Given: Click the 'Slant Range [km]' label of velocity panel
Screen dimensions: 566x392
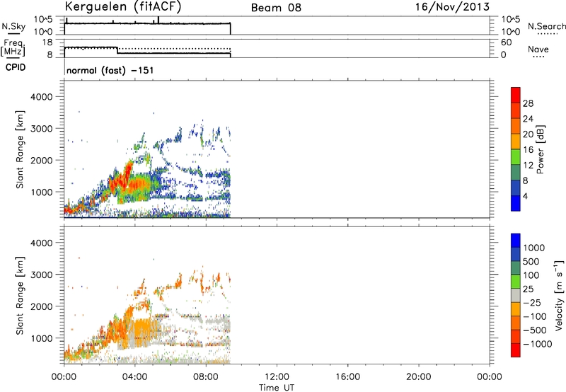Looking at the screenshot, I should coord(20,296).
